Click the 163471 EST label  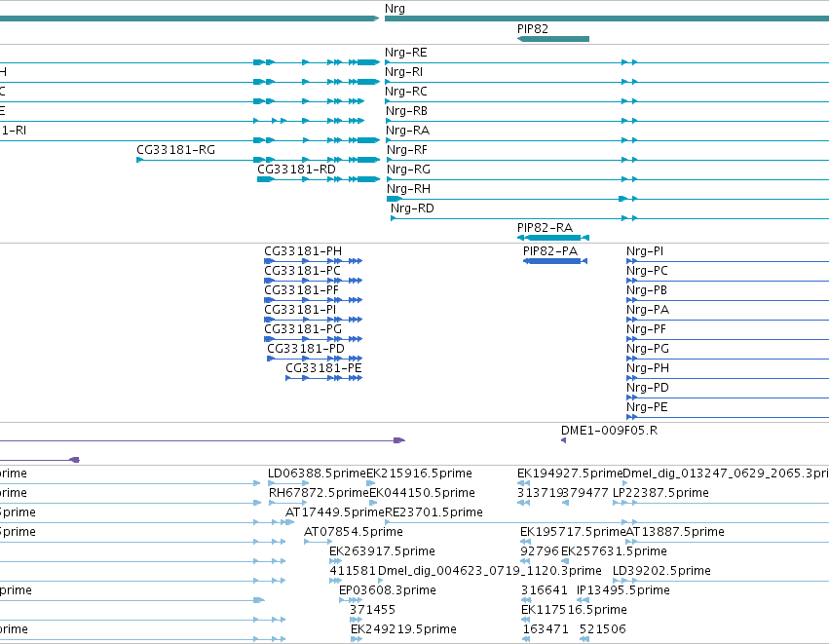pos(546,629)
